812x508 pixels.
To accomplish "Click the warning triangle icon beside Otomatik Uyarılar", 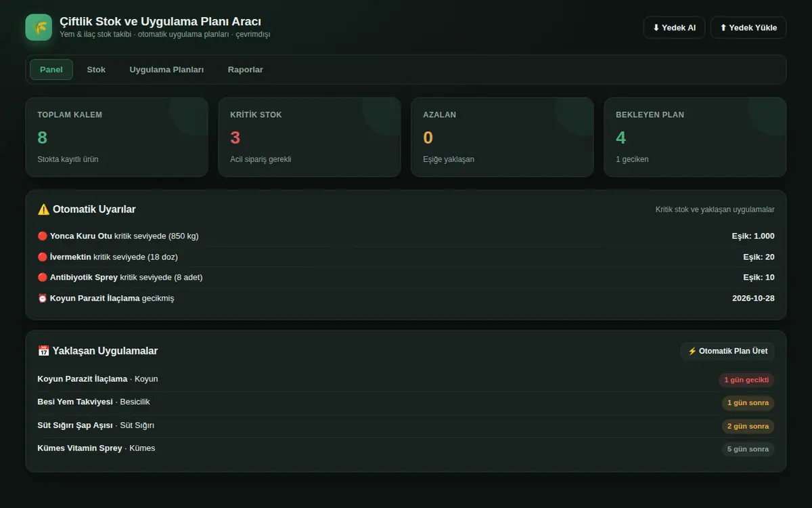I will (x=43, y=209).
